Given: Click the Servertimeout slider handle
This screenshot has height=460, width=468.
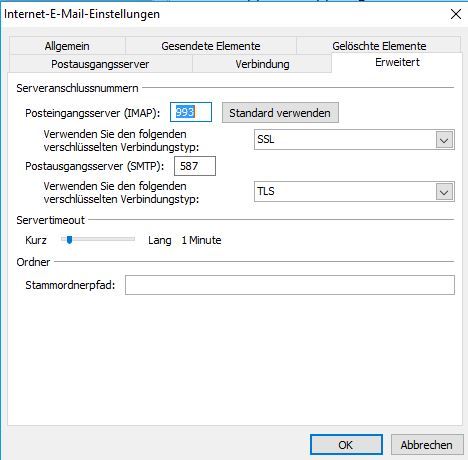Looking at the screenshot, I should click(x=69, y=240).
